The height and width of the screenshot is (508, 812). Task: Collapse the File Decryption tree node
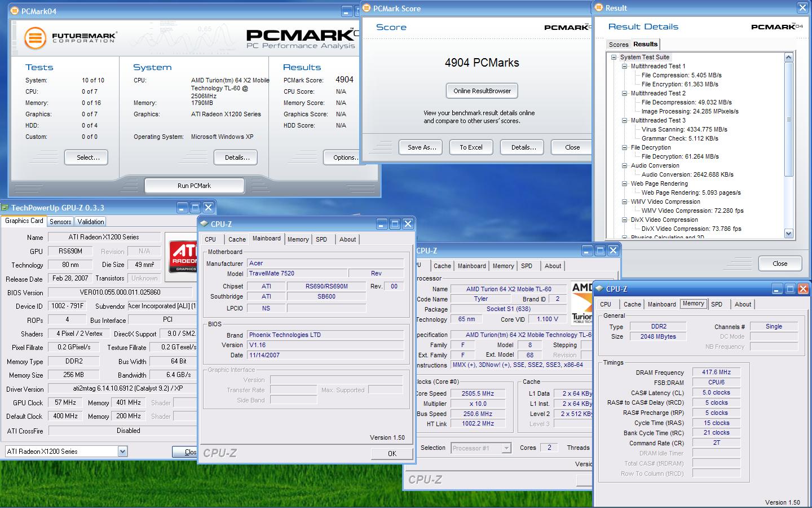tap(625, 147)
